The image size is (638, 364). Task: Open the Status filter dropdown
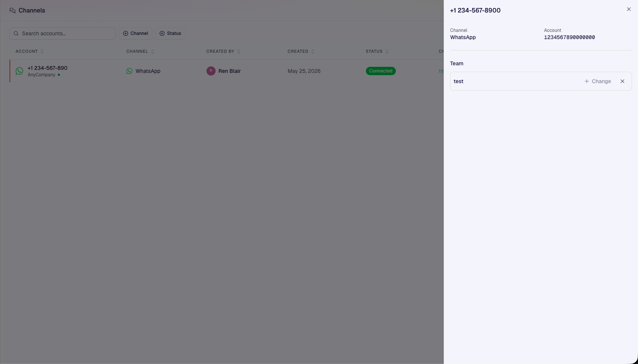click(x=170, y=33)
